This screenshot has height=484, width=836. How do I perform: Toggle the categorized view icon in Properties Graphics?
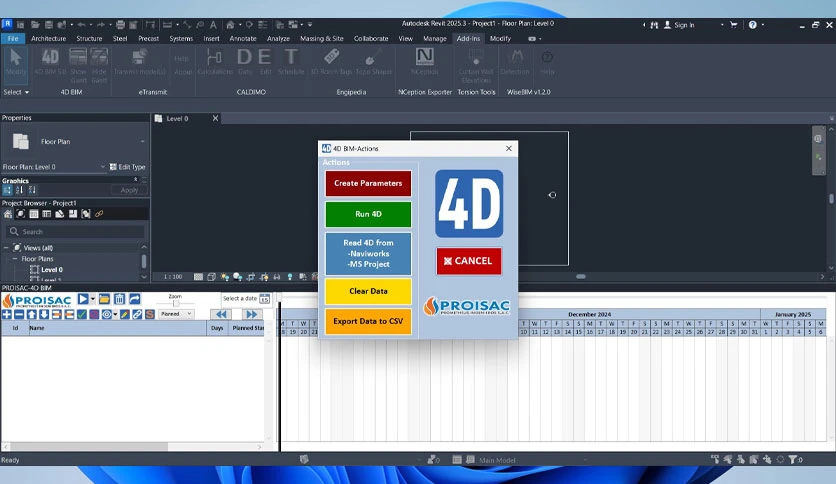coord(7,190)
